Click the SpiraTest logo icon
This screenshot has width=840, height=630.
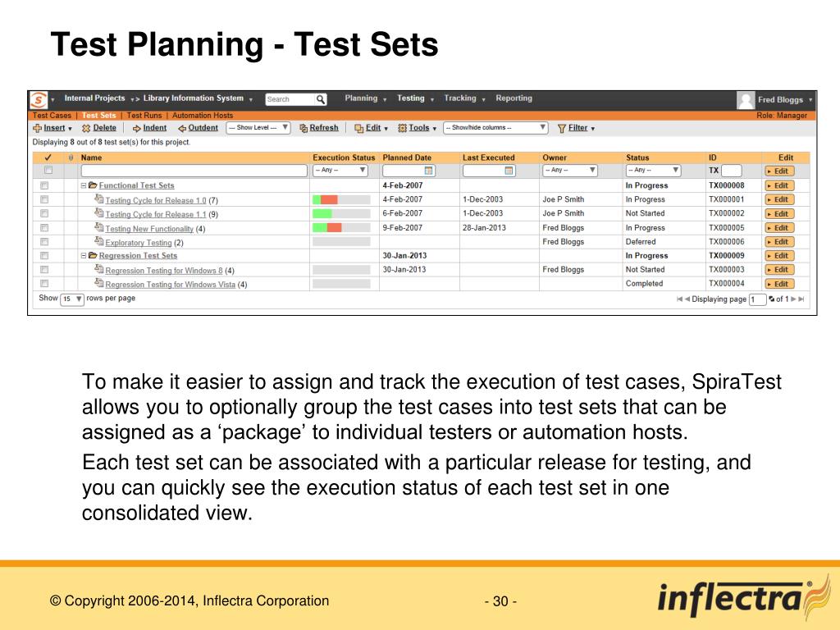pyautogui.click(x=39, y=99)
